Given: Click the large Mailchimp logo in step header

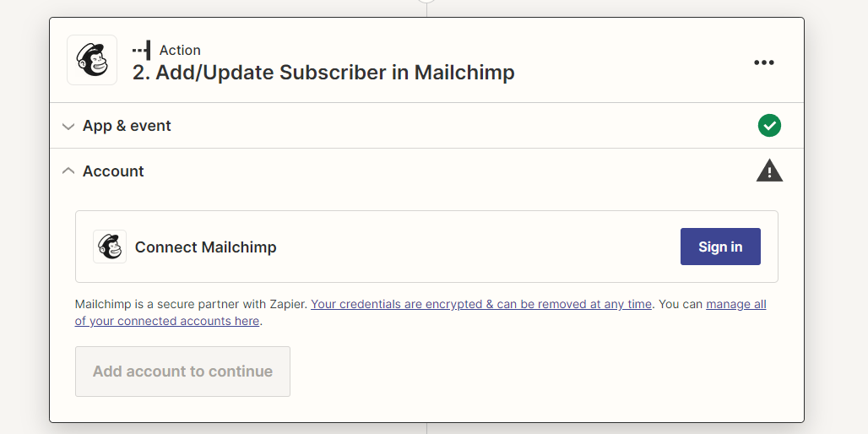Looking at the screenshot, I should (92, 60).
